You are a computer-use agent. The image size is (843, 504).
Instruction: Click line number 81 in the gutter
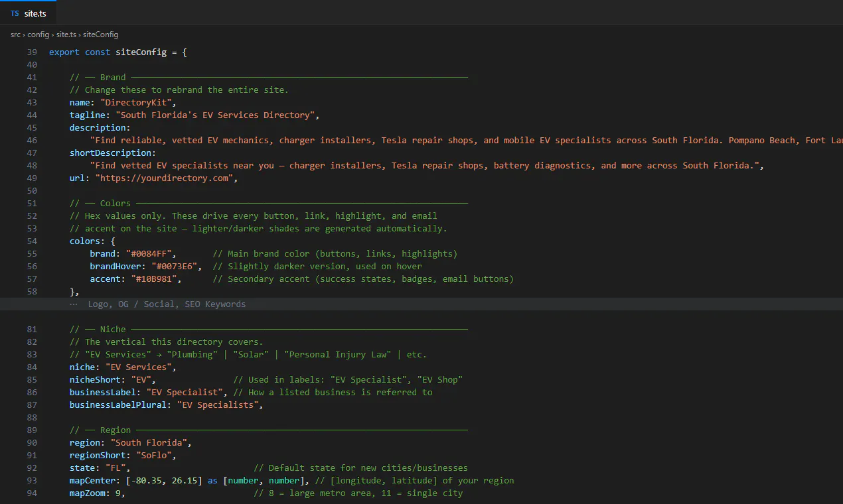tap(32, 330)
